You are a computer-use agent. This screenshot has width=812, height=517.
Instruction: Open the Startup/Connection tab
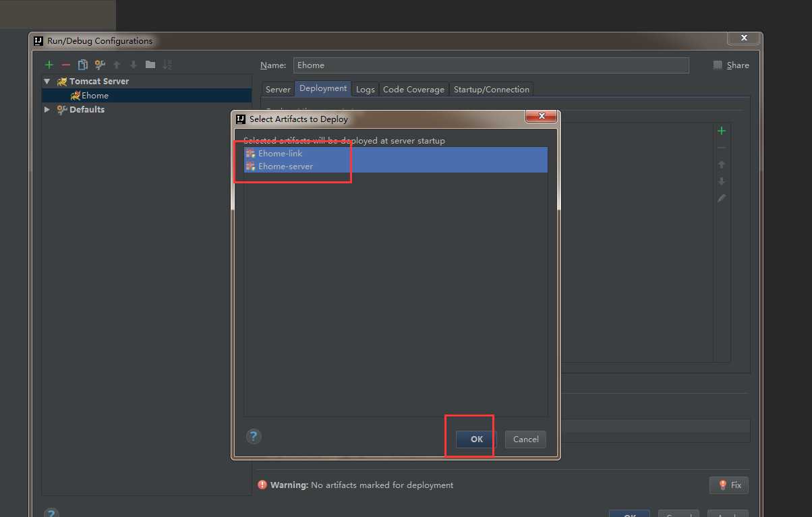492,89
